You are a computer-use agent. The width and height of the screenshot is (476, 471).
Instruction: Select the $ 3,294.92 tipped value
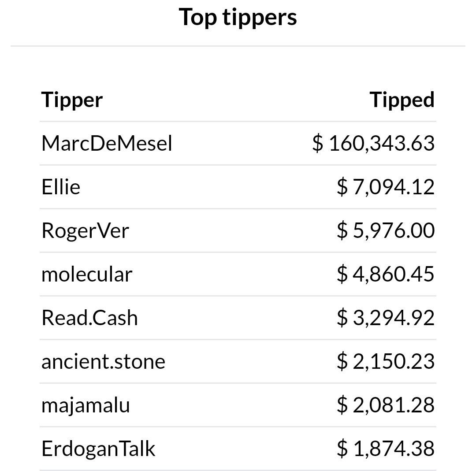click(x=386, y=318)
